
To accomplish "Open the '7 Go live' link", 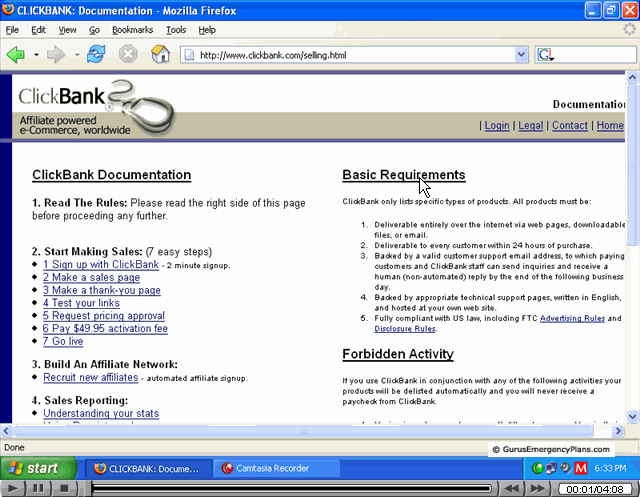I will (x=63, y=341).
